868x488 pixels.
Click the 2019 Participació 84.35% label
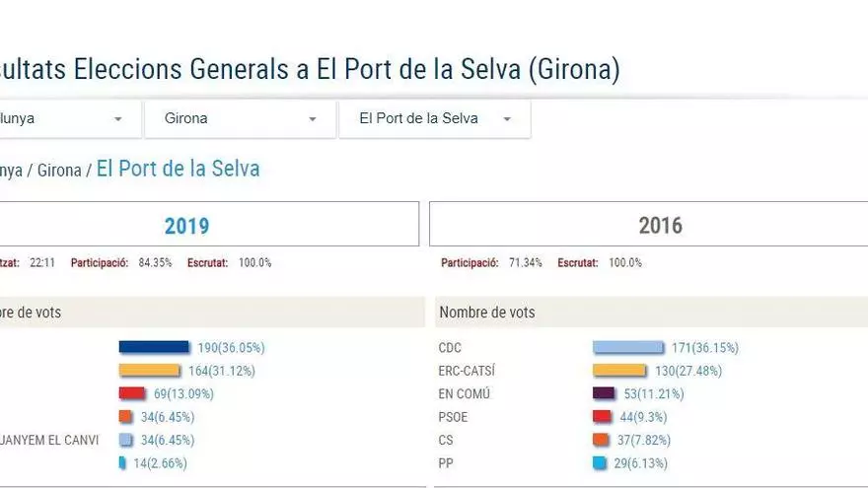pos(120,263)
